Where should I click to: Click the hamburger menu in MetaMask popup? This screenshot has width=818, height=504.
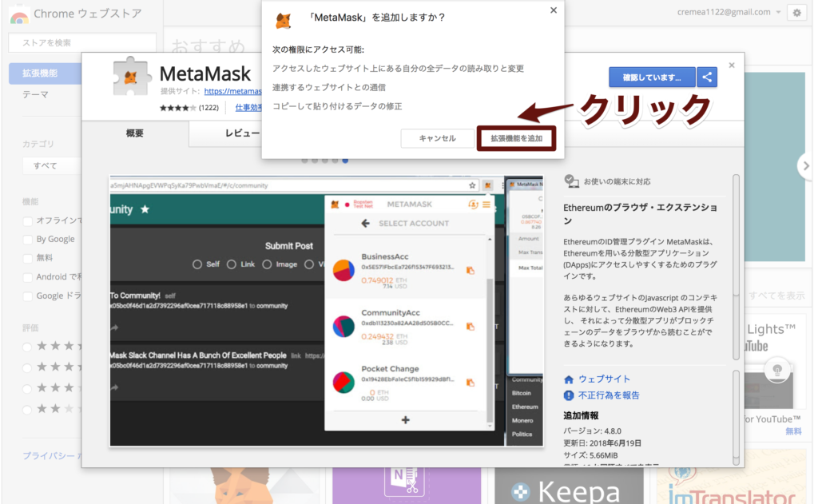486,204
